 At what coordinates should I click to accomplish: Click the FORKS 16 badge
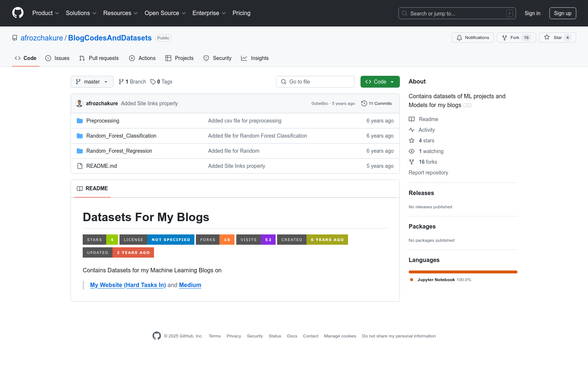215,240
